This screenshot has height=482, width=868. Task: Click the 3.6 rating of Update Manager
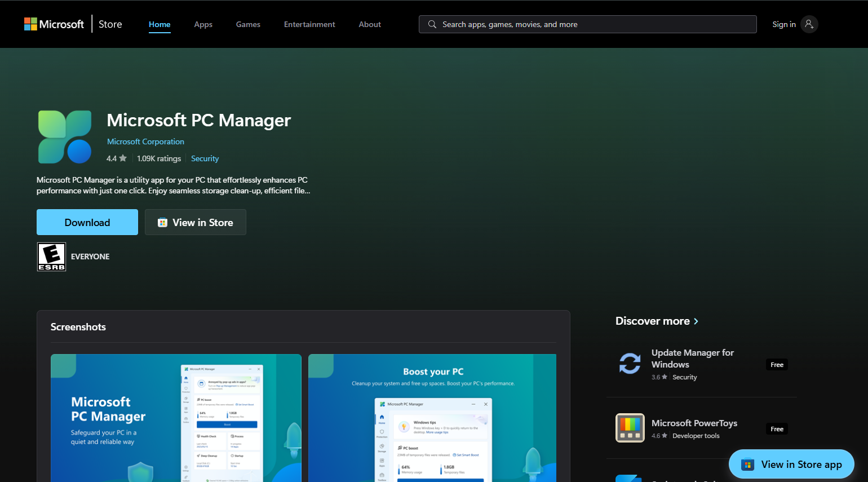click(659, 377)
